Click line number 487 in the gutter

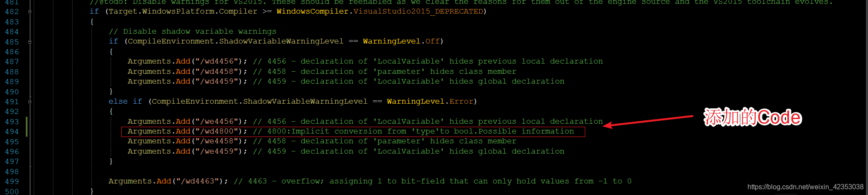tap(12, 61)
